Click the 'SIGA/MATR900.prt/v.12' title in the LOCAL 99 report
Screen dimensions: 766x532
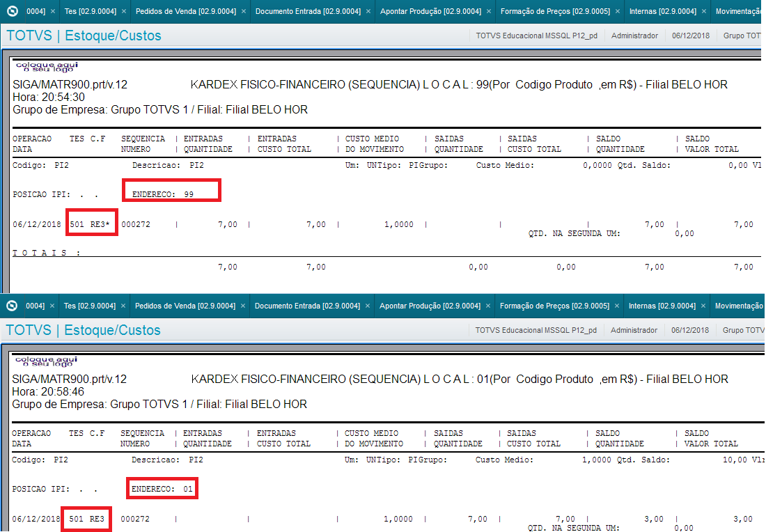click(70, 84)
